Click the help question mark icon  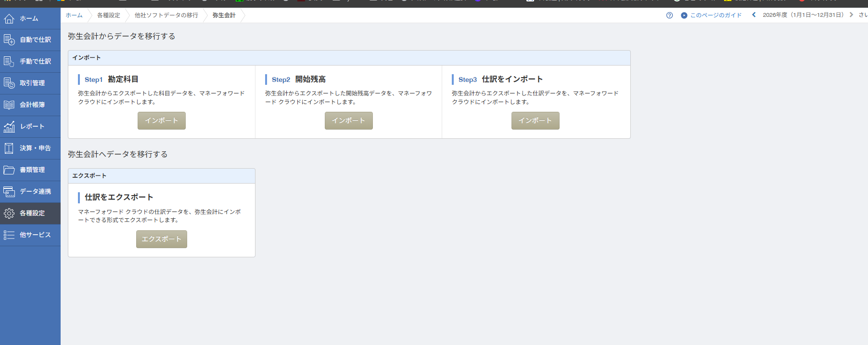click(x=669, y=15)
